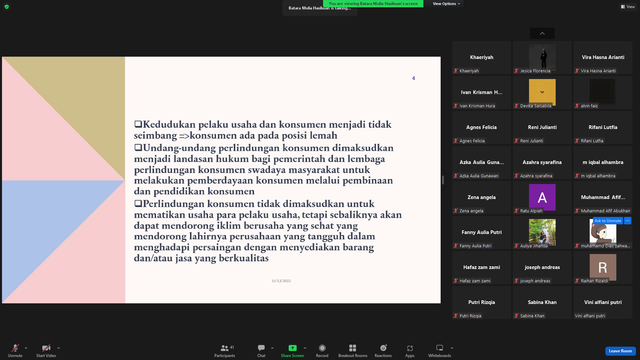Image resolution: width=640 pixels, height=360 pixels.
Task: Open the Chat panel
Action: point(261,350)
